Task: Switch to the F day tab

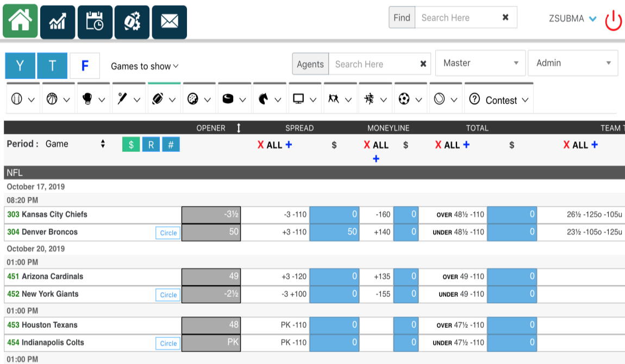Action: coord(85,66)
